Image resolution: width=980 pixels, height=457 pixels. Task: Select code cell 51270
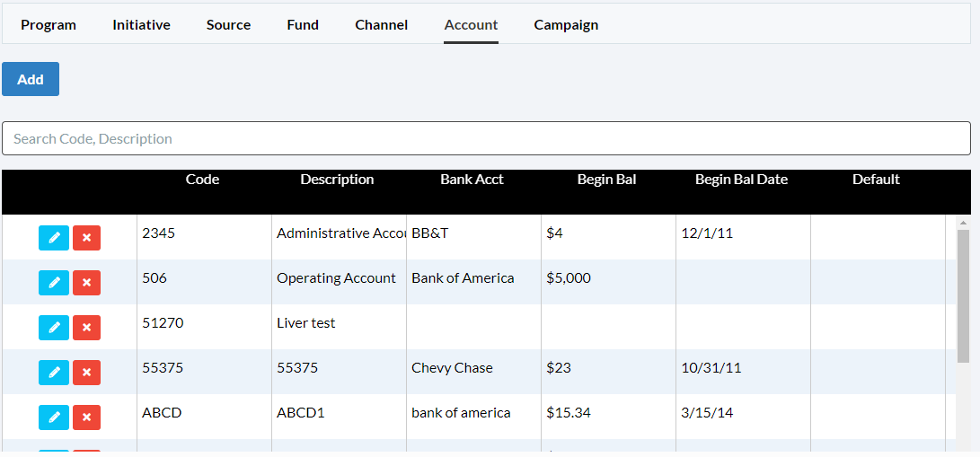coord(205,327)
